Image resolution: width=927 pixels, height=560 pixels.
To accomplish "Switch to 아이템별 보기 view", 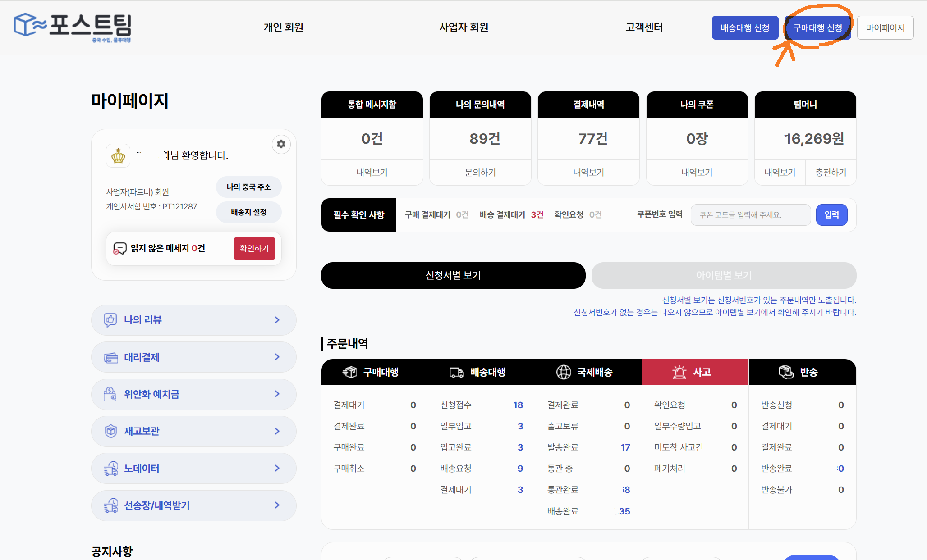I will click(724, 275).
